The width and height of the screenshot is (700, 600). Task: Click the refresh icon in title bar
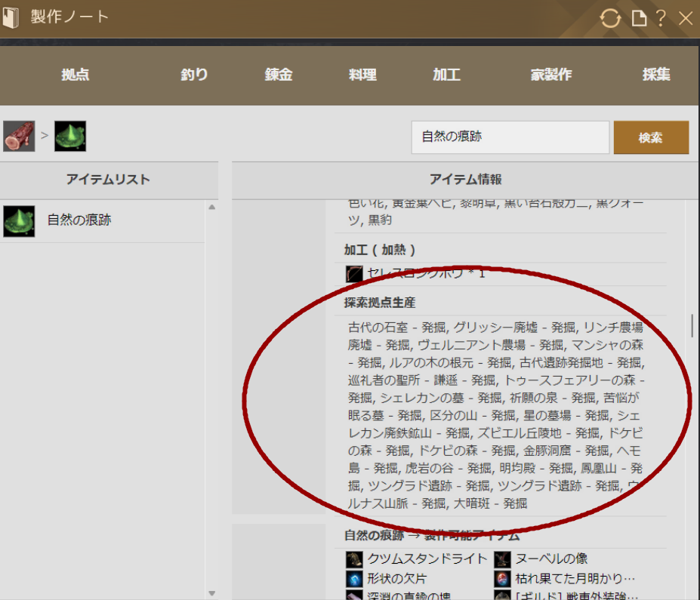pyautogui.click(x=609, y=19)
